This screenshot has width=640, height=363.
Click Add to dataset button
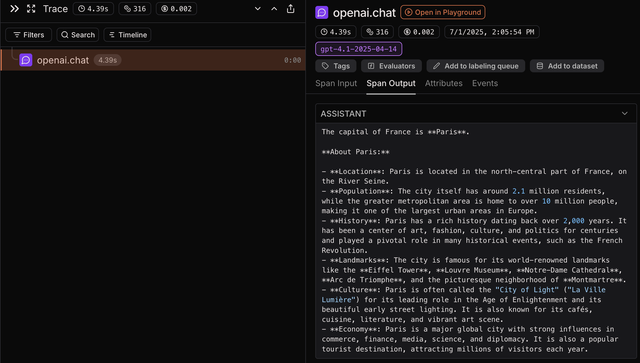pos(567,66)
